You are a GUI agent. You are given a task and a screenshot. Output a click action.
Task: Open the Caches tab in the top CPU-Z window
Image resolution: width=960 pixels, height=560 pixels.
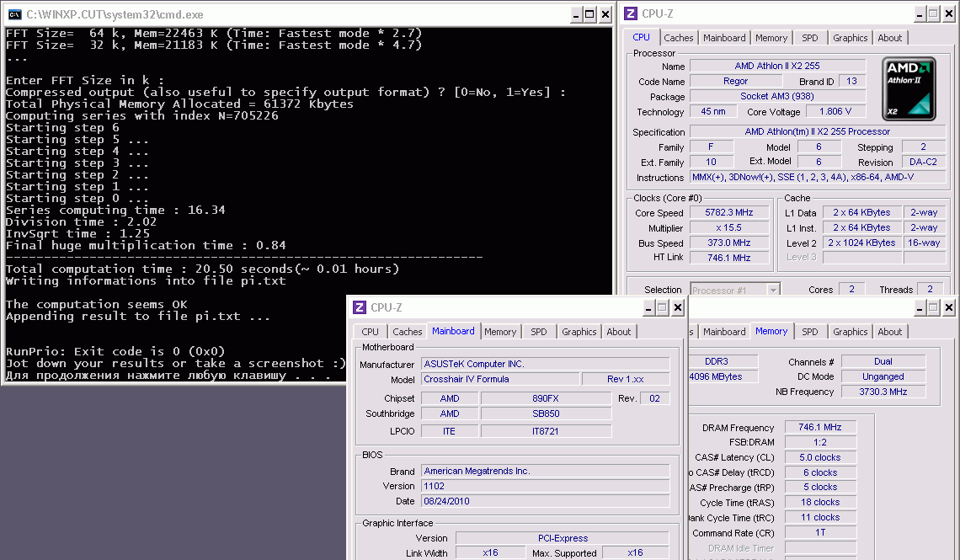pos(679,38)
